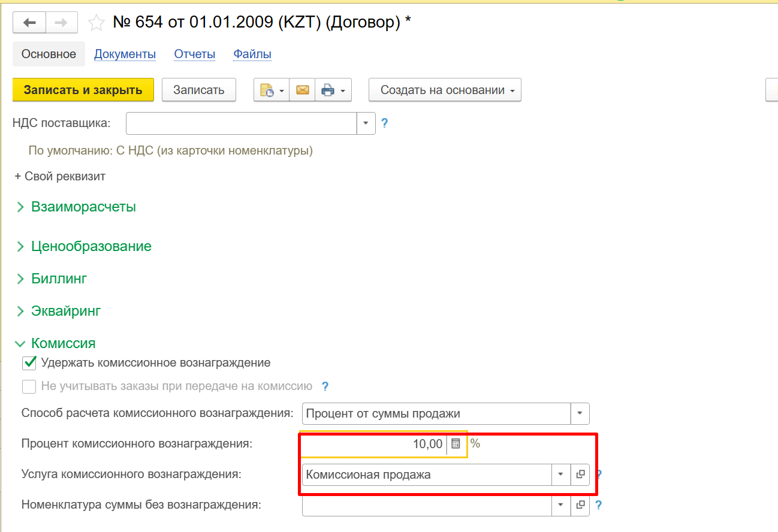Uncheck Удержать комиссионное вознаграждение
The height and width of the screenshot is (532, 778).
(29, 362)
